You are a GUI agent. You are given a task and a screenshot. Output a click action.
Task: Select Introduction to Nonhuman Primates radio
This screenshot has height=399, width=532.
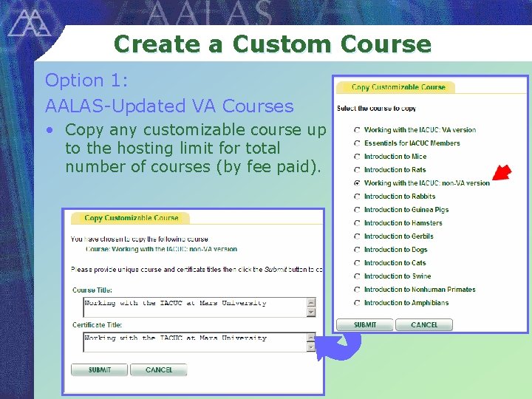pos(357,290)
